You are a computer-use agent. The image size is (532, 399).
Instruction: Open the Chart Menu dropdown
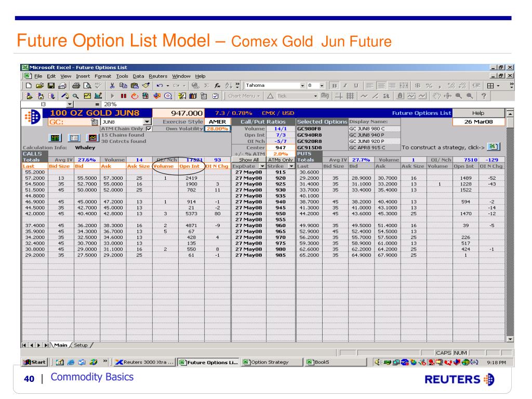[x=244, y=96]
